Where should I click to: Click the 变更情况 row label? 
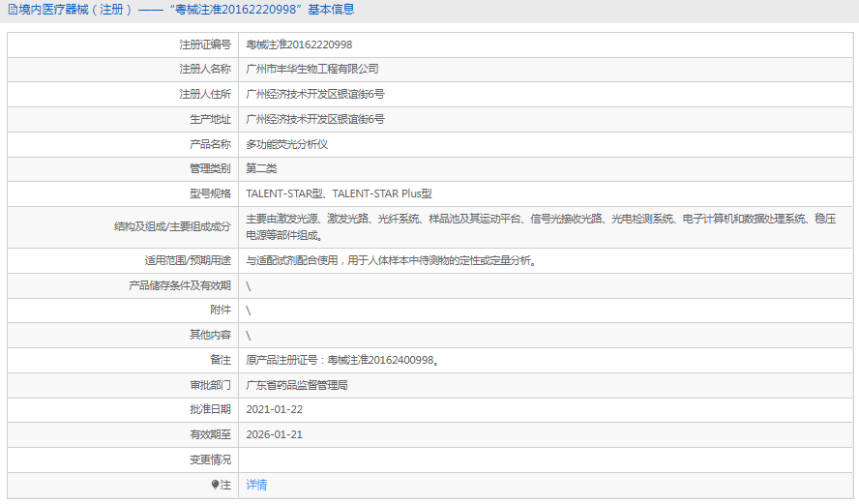(x=210, y=460)
